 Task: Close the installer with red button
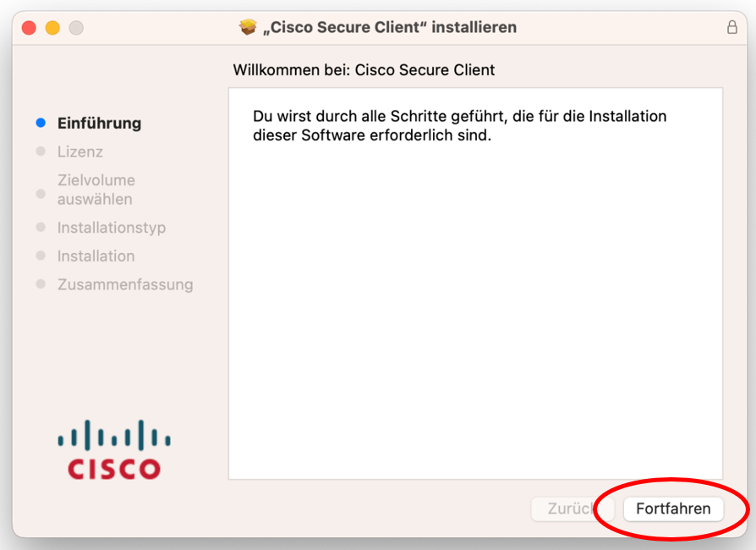pyautogui.click(x=29, y=27)
